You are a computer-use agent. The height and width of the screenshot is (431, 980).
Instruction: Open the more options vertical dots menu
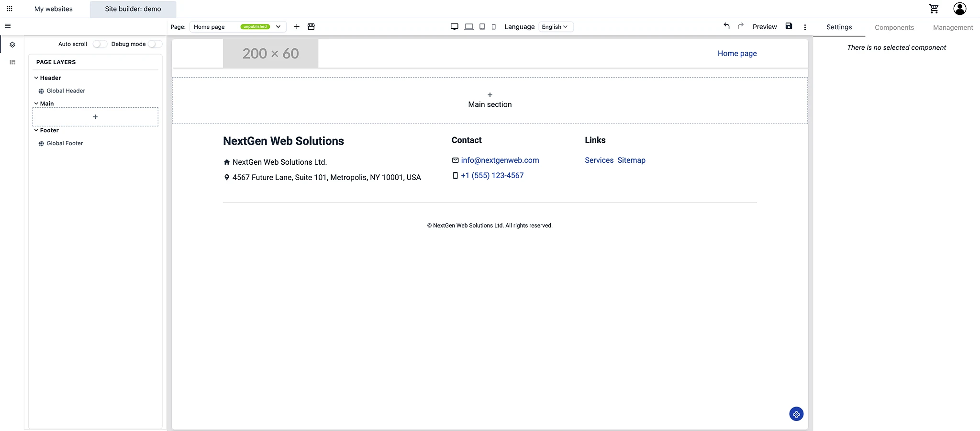[x=805, y=27]
